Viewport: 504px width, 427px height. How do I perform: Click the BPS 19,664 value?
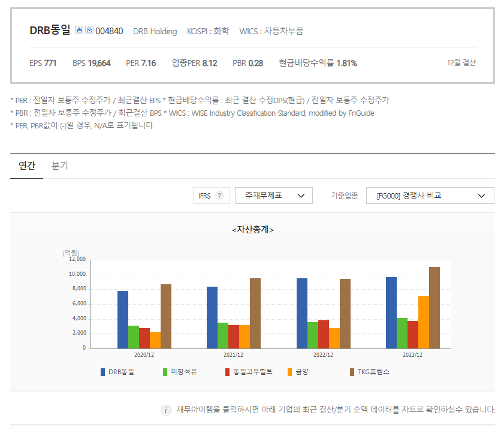[x=92, y=63]
